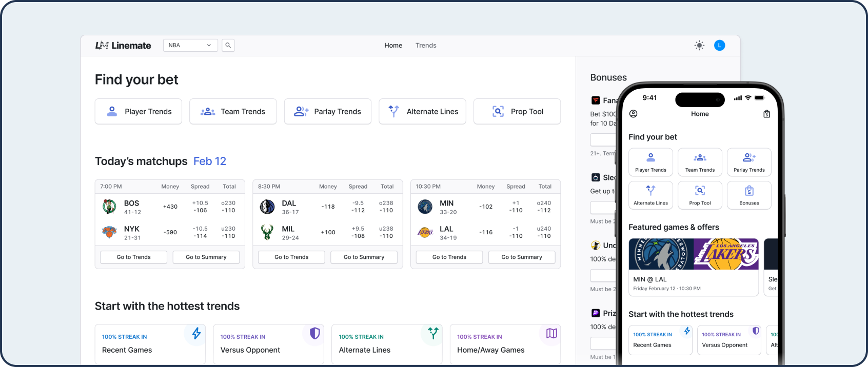
Task: Go to Summary for BOS vs NYK
Action: pos(206,257)
